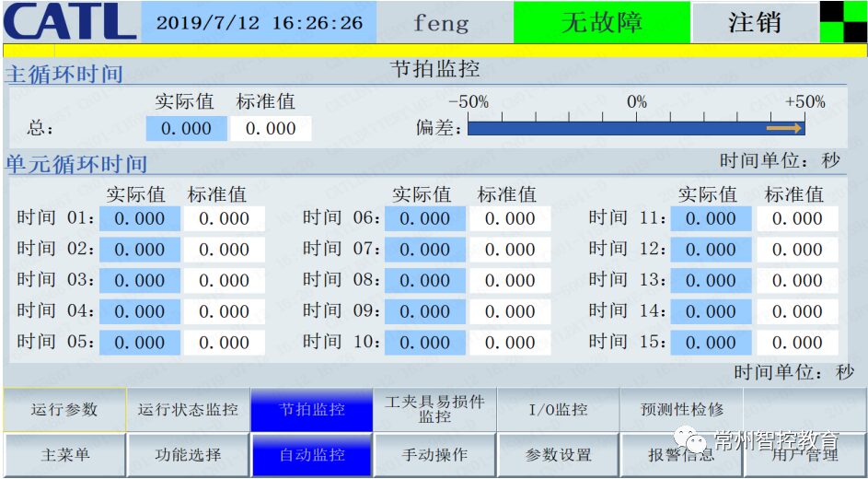Click 时间 02 actual value field

[x=140, y=250]
